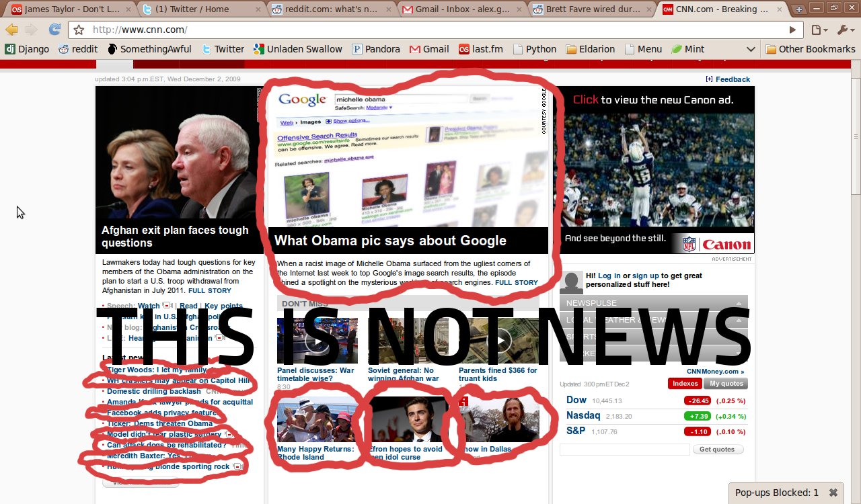This screenshot has height=504, width=861.
Task: Dismiss the Pop-ups Blocked notification
Action: (x=833, y=493)
